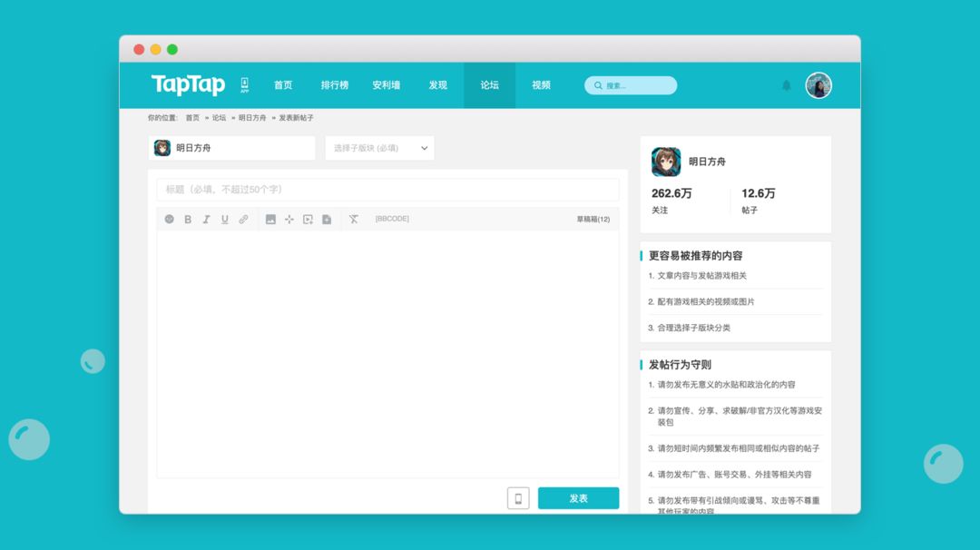
Task: Follow breadcrumb link 论坛
Action: click(219, 117)
